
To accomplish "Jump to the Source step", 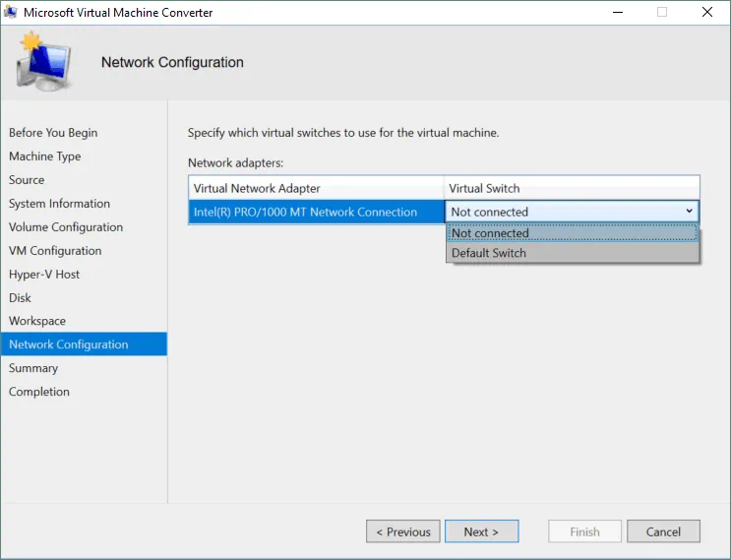I will point(27,180).
